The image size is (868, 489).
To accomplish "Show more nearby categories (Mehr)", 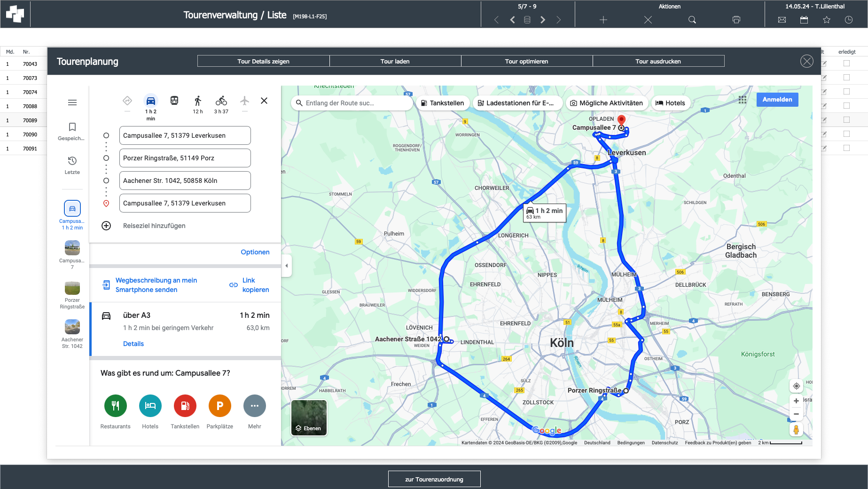I will [255, 412].
